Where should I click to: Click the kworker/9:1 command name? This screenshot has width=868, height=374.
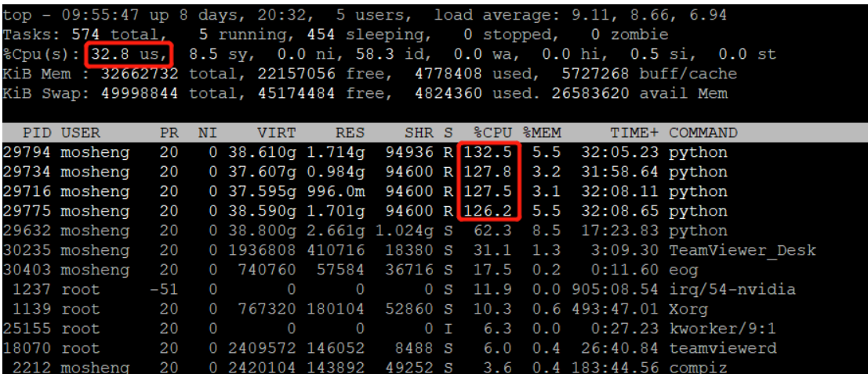coord(722,329)
